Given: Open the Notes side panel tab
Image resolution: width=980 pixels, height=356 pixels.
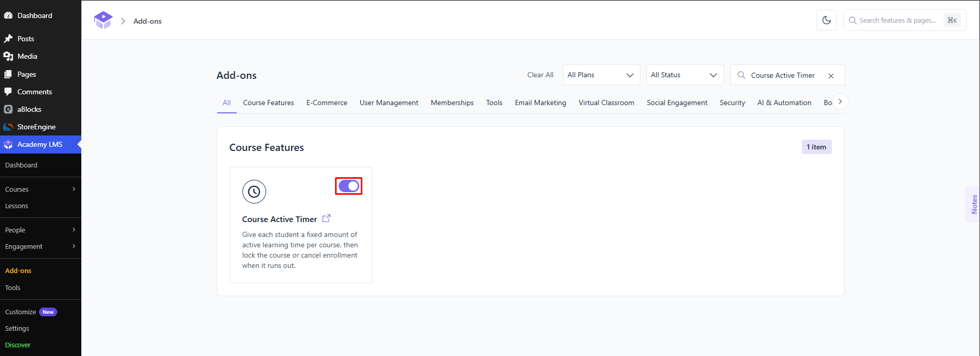Looking at the screenshot, I should point(973,204).
